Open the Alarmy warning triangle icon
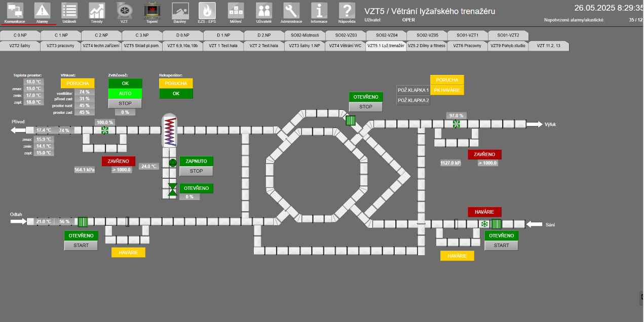The height and width of the screenshot is (322, 644). tap(43, 11)
